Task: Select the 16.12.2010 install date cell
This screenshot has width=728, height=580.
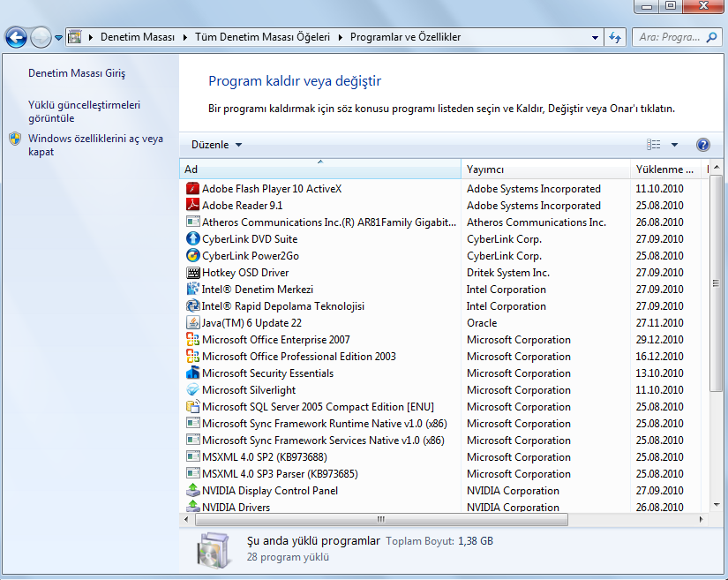Action: pyautogui.click(x=659, y=356)
